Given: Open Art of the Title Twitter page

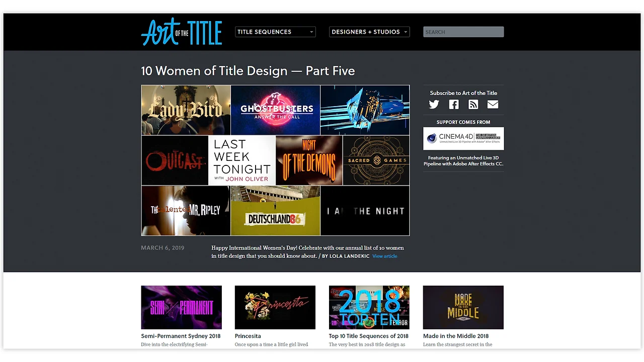Looking at the screenshot, I should pyautogui.click(x=434, y=105).
